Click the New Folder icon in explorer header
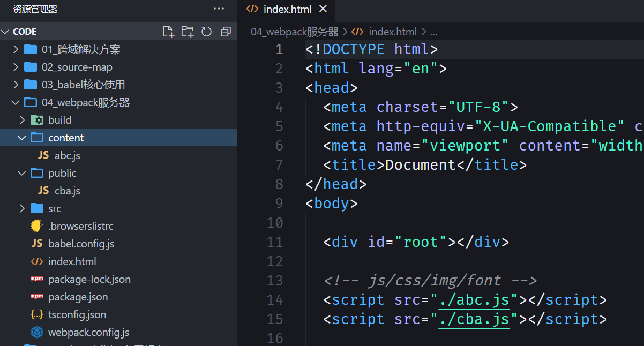The height and width of the screenshot is (346, 644). tap(188, 32)
